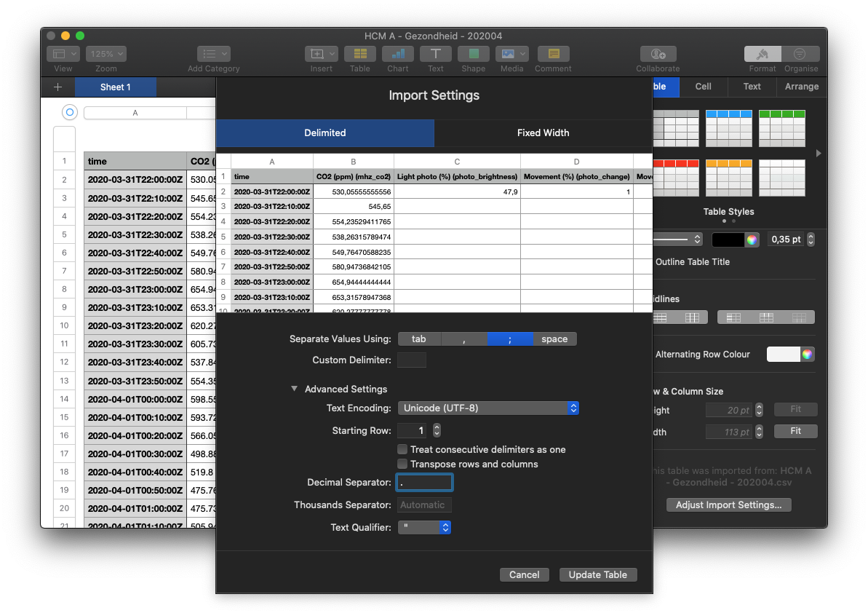This screenshot has height=613, width=868.
Task: Select semicolon as value separator
Action: [x=509, y=339]
